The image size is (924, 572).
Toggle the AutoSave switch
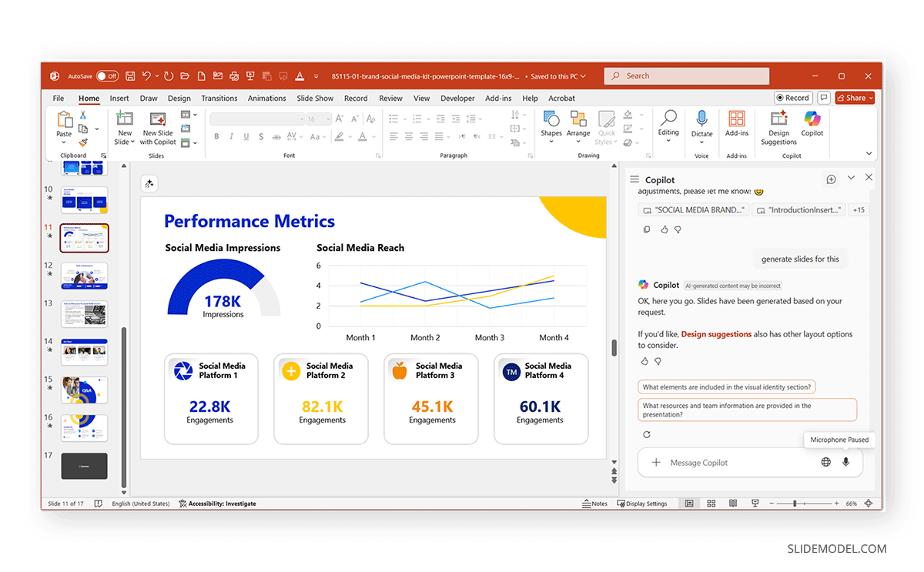(107, 76)
